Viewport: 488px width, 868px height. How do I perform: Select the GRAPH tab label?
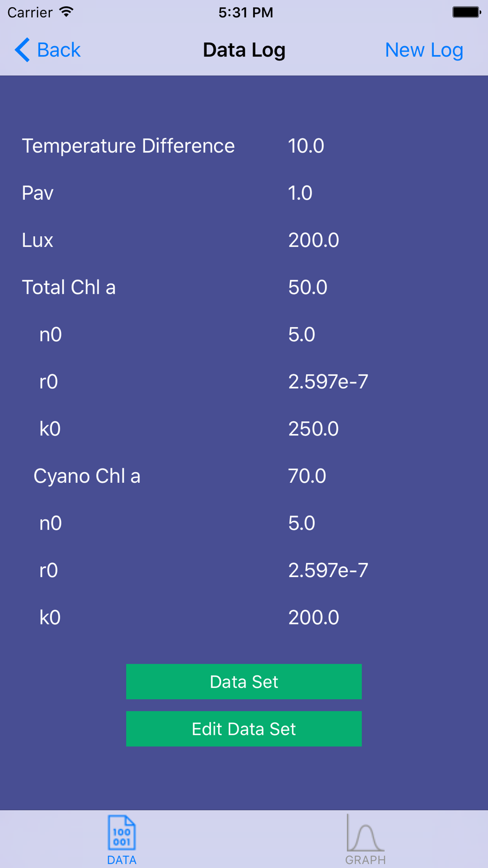[366, 860]
